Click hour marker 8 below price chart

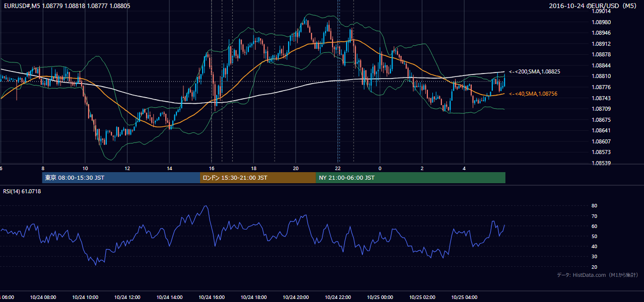pos(43,168)
